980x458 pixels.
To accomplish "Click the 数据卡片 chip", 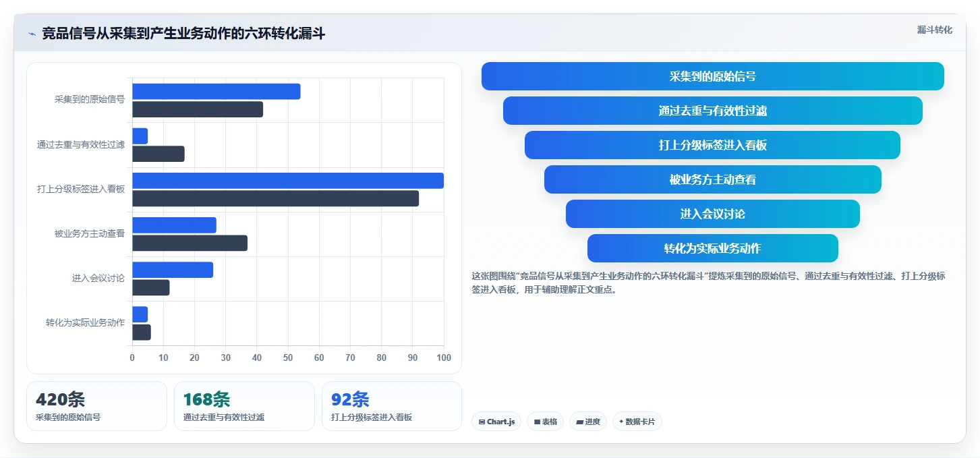I will (x=637, y=422).
